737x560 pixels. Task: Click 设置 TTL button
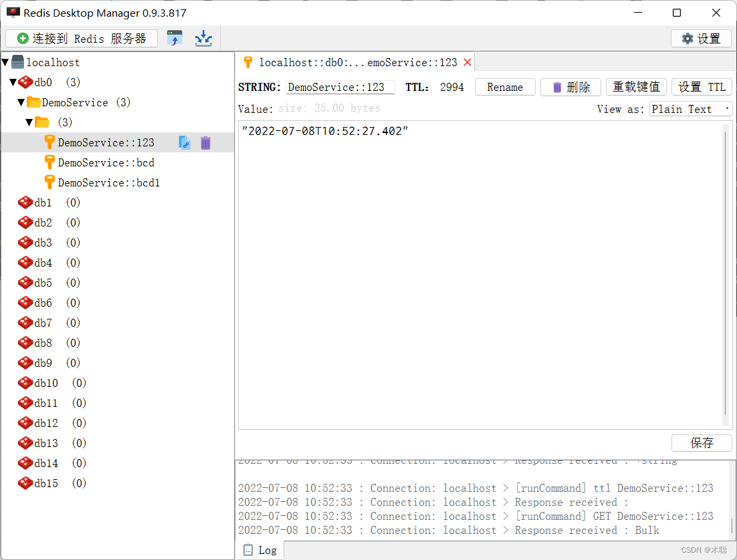(x=702, y=88)
